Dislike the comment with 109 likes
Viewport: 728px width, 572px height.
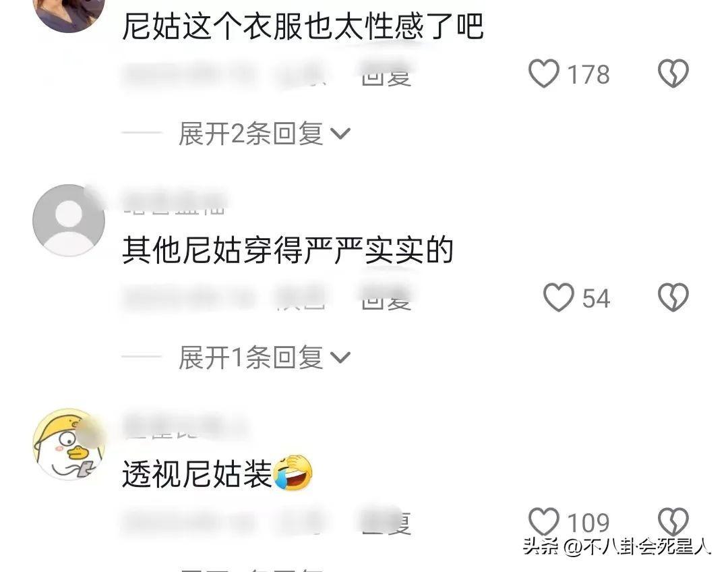(673, 522)
